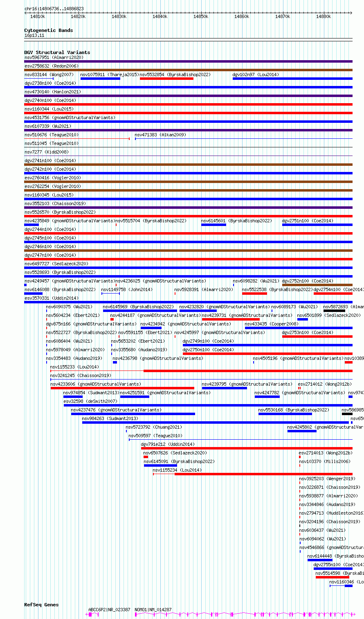Select esv2762254 (Vogler2010) label
Image resolution: width=364 pixels, height=619 pixels.
click(52, 187)
